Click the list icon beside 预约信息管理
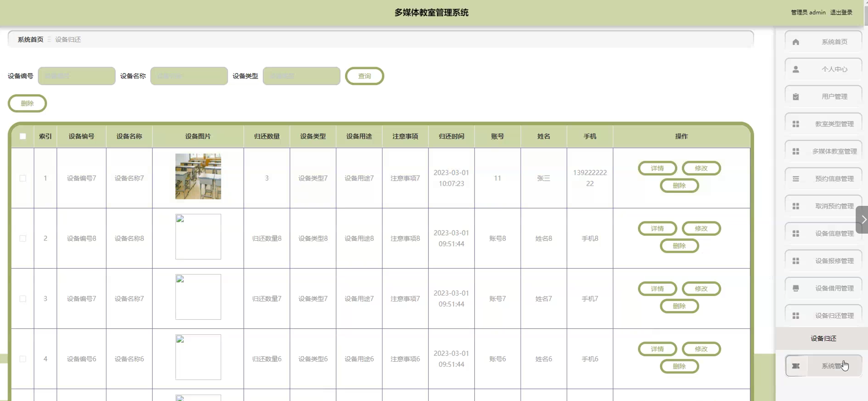 (796, 179)
